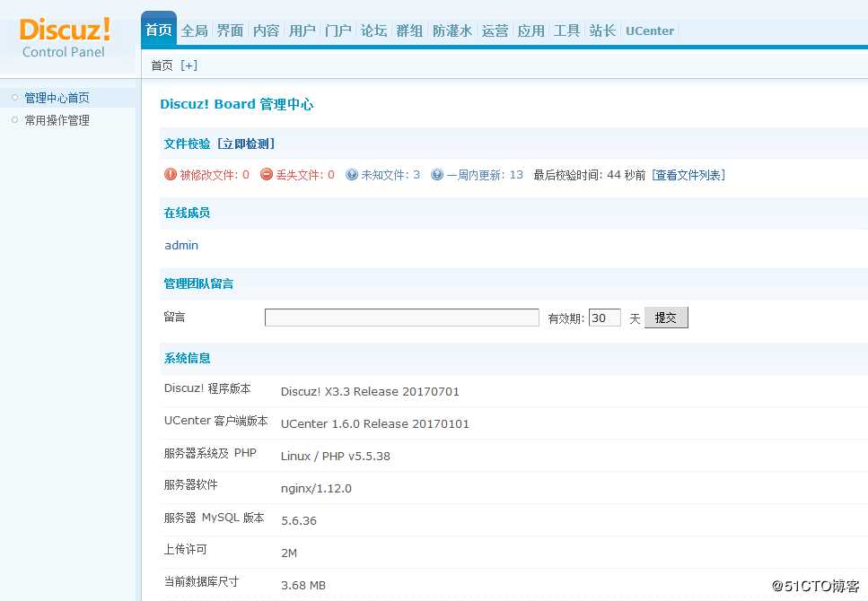Image resolution: width=868 pixels, height=601 pixels.
Task: Click the Linux / PHP v5.5.38 value
Action: click(336, 456)
